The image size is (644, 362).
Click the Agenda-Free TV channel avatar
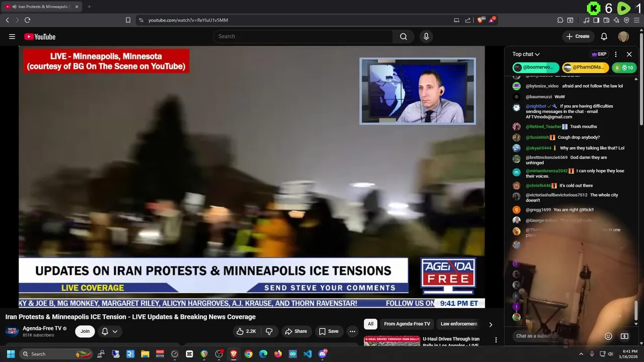[x=12, y=331]
